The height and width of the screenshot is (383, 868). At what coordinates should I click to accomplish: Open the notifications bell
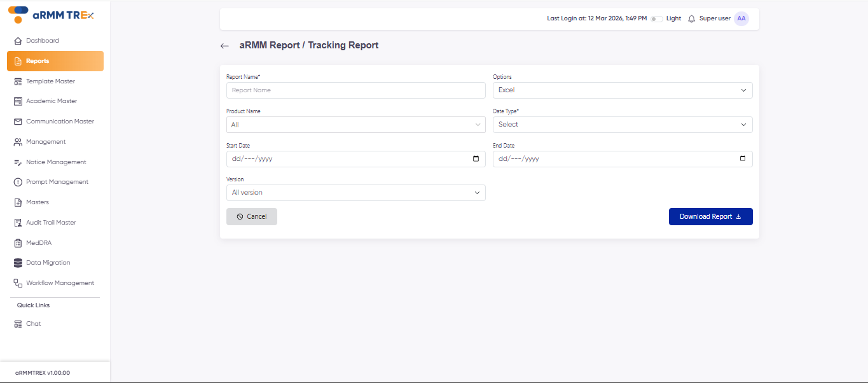pos(691,18)
